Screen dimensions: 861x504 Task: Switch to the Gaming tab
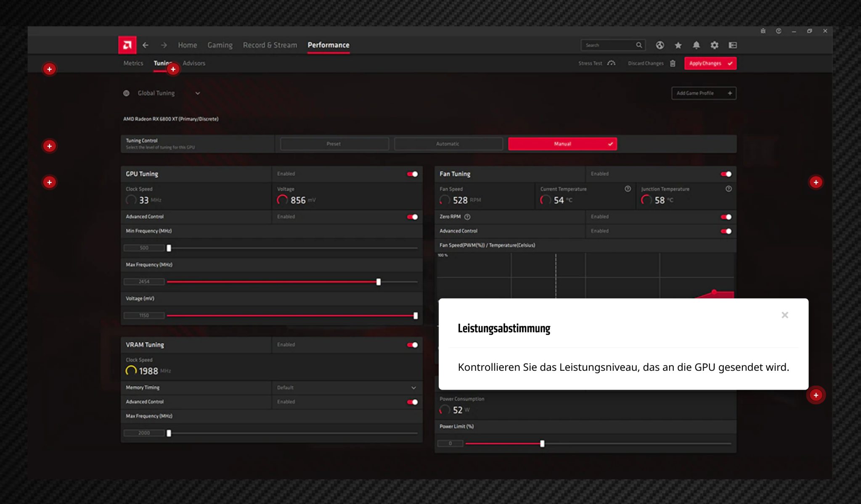220,45
